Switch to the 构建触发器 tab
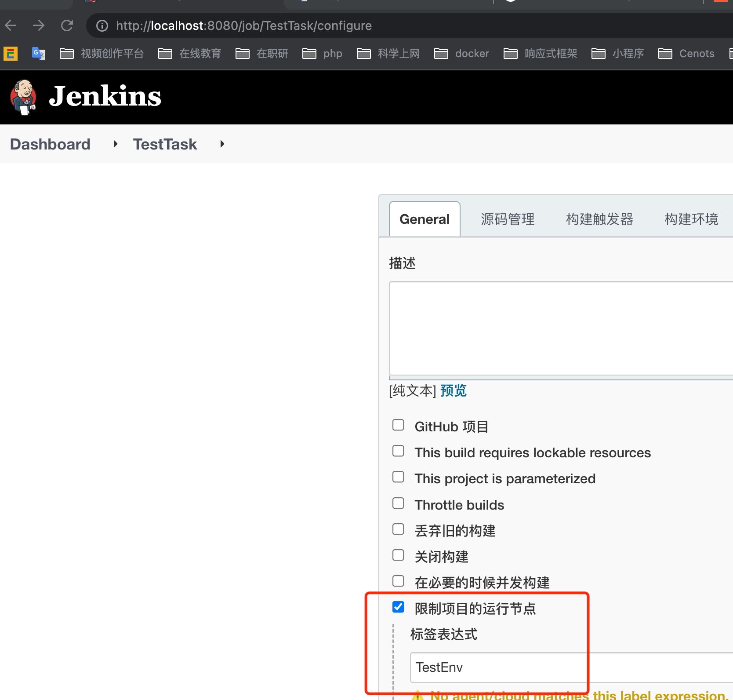The width and height of the screenshot is (733, 700). click(x=599, y=219)
